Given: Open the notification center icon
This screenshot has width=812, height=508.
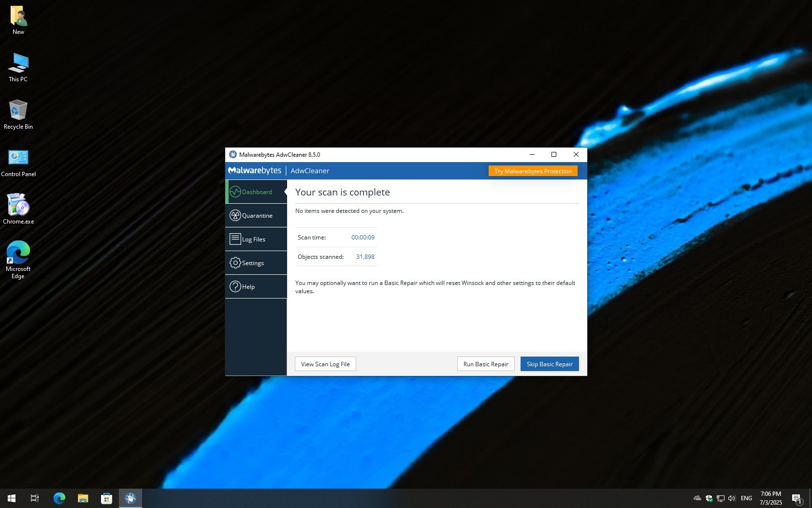Looking at the screenshot, I should (797, 498).
